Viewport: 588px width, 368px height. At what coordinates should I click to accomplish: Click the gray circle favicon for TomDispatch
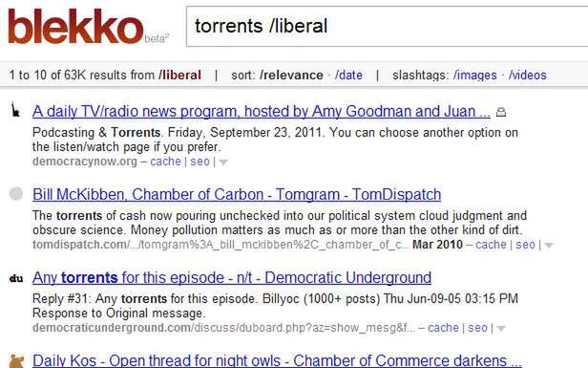tap(15, 194)
